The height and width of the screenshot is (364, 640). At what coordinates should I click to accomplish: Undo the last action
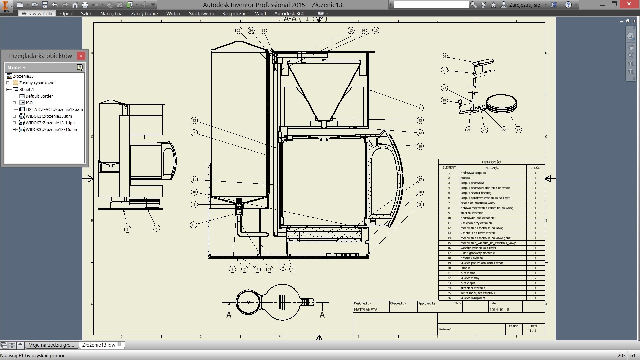[55, 5]
